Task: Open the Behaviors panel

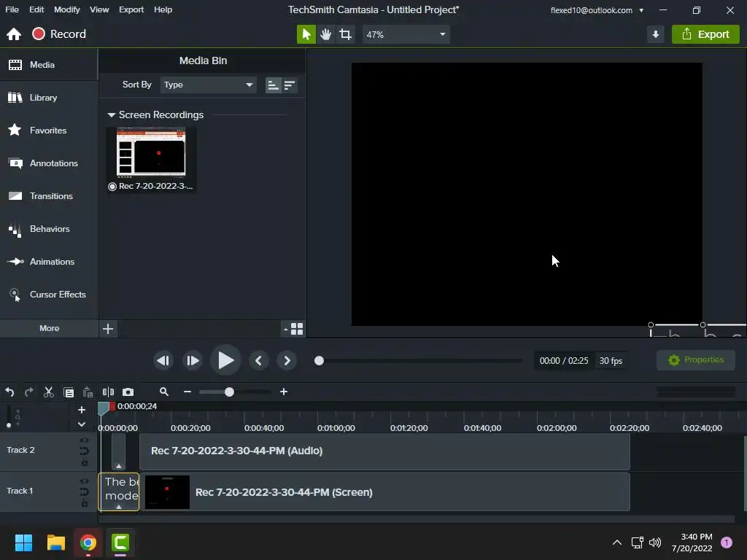Action: click(49, 229)
